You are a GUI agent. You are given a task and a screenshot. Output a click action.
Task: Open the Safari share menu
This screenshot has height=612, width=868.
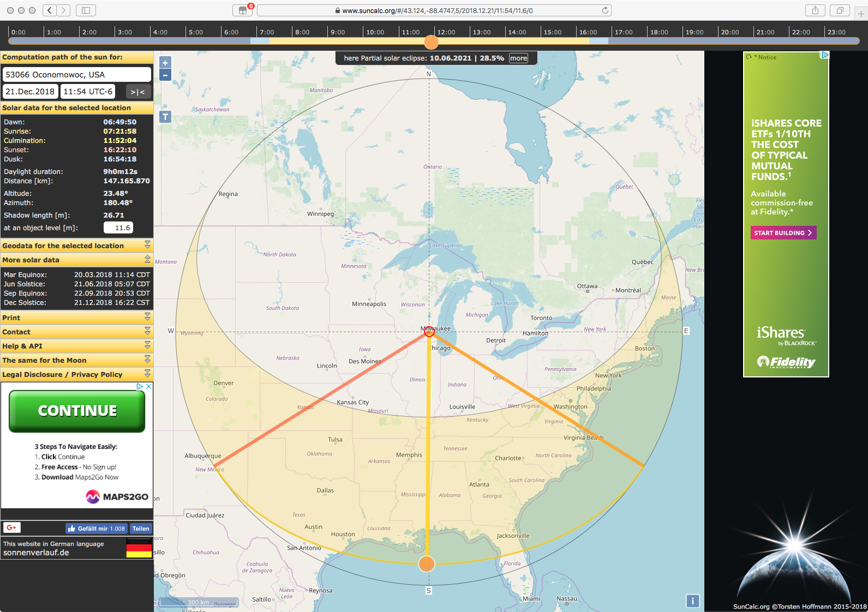point(815,10)
